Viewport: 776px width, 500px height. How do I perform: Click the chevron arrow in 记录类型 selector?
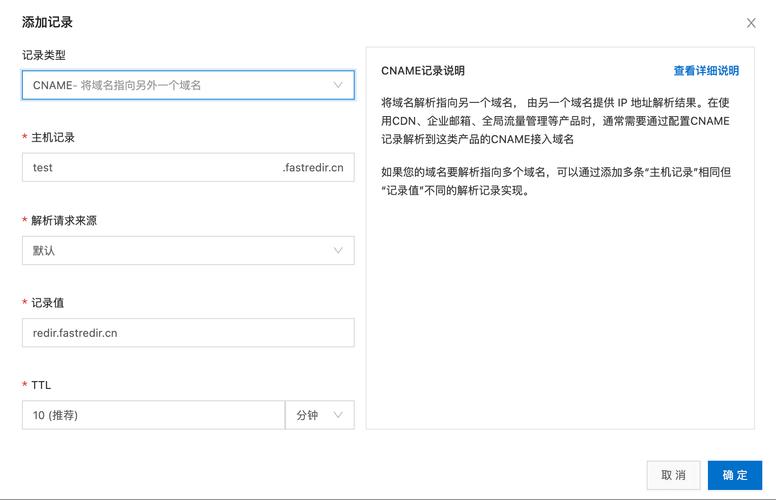coord(338,85)
